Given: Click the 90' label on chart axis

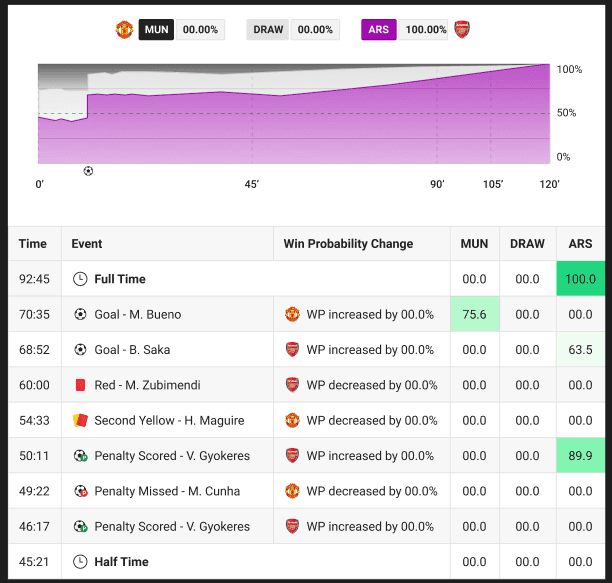Looking at the screenshot, I should [x=437, y=184].
